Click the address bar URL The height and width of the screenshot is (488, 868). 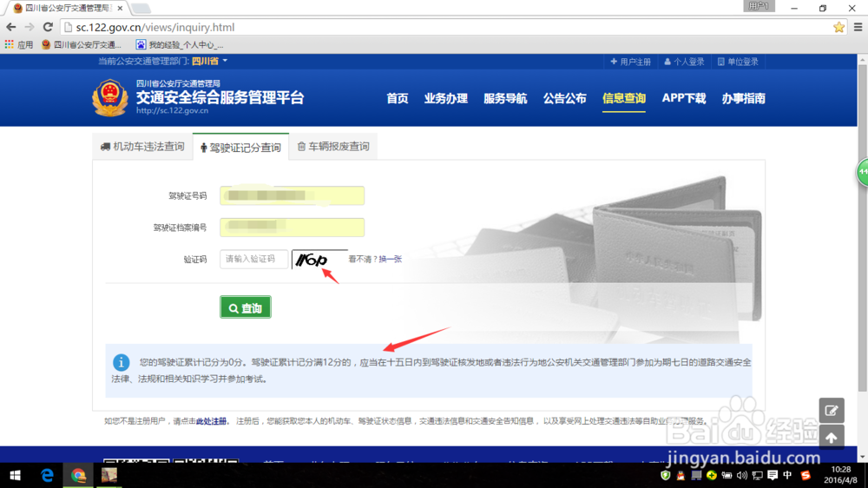pyautogui.click(x=155, y=27)
